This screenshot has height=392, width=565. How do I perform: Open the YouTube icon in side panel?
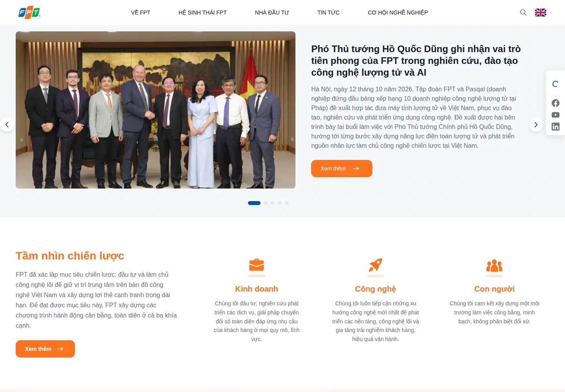556,115
